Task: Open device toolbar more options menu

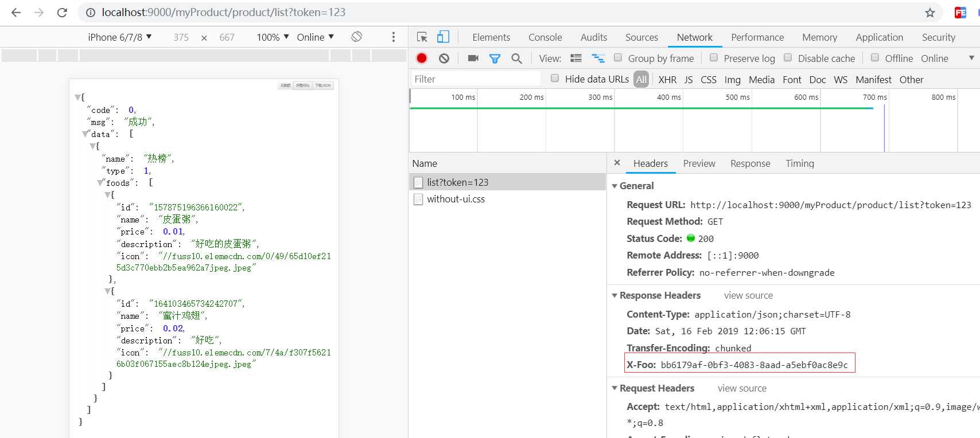Action: pos(393,37)
